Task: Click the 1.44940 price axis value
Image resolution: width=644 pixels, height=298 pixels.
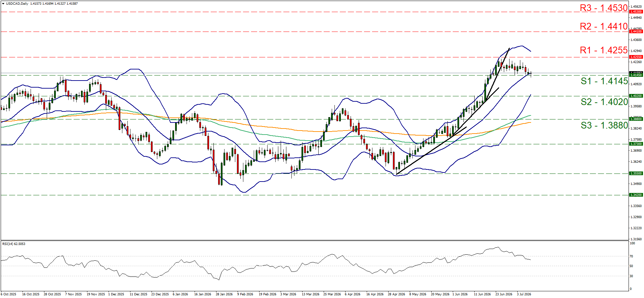Action: click(636, 18)
